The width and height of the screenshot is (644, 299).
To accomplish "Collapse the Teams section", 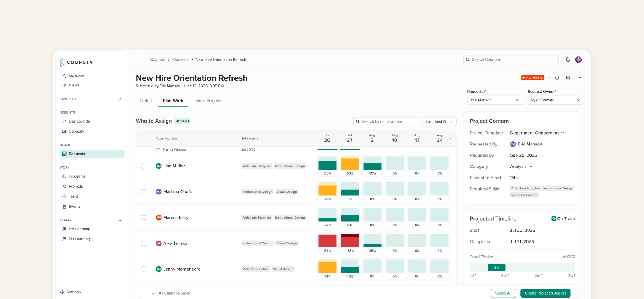I will coord(120,220).
